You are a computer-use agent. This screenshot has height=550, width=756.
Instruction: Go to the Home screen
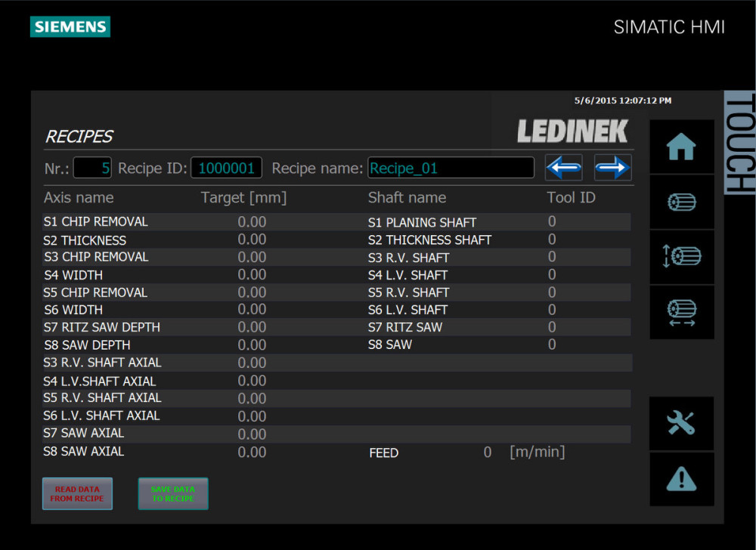click(681, 147)
